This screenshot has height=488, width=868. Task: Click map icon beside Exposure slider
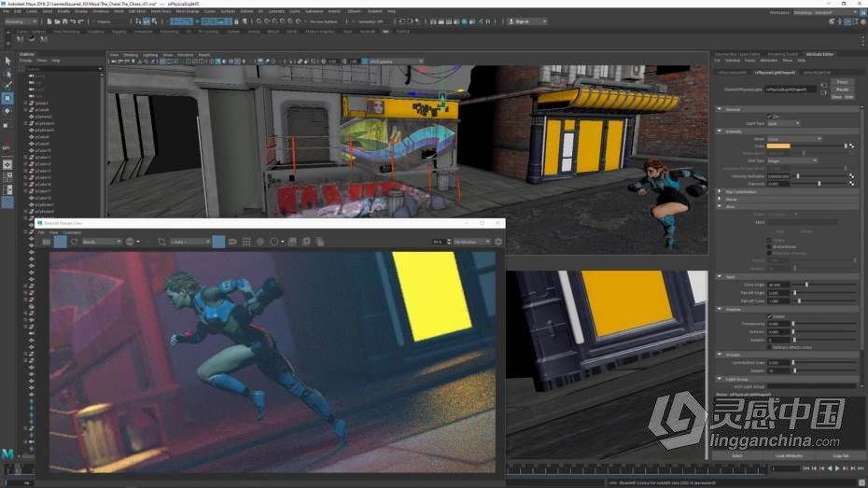[x=851, y=183]
